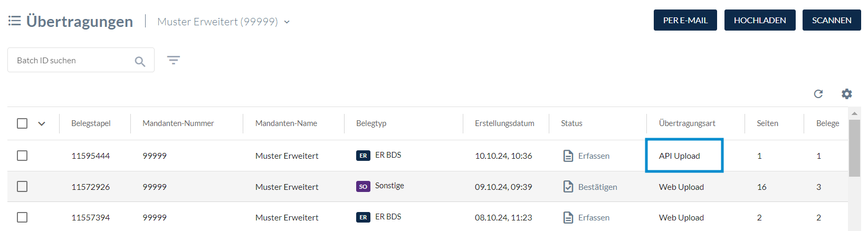Sort by the Erstellungsdatum column header
Screen dimensions: 868x231
pos(504,123)
